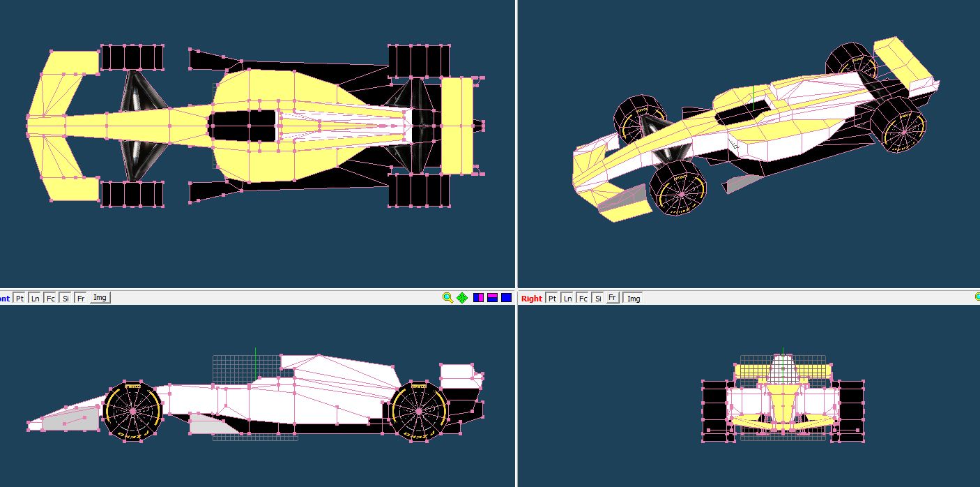Click the green four-arrow pan icon
Image resolution: width=980 pixels, height=487 pixels.
pos(461,298)
